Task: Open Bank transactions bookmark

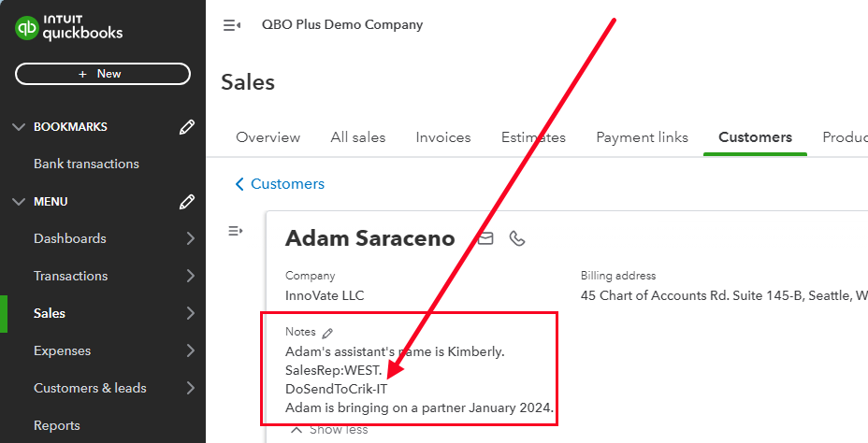Action: 86,164
